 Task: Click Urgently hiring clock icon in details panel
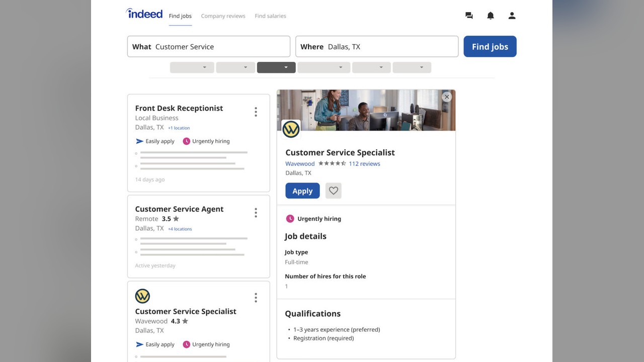tap(290, 219)
